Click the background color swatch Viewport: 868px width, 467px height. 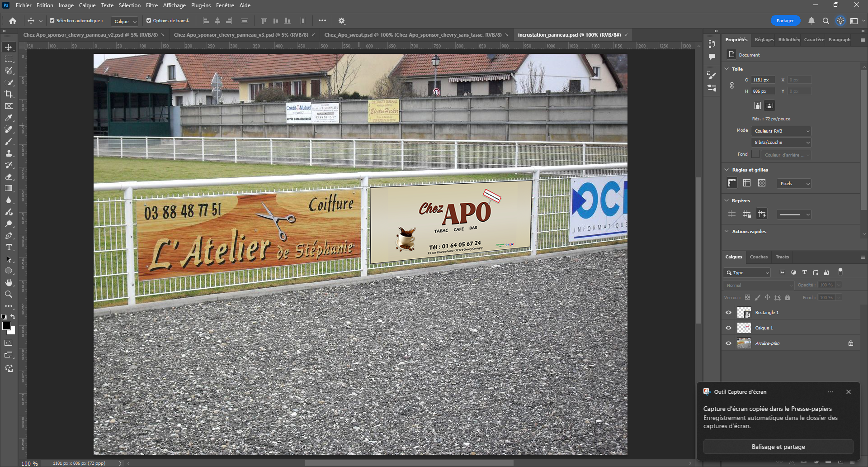(x=12, y=332)
